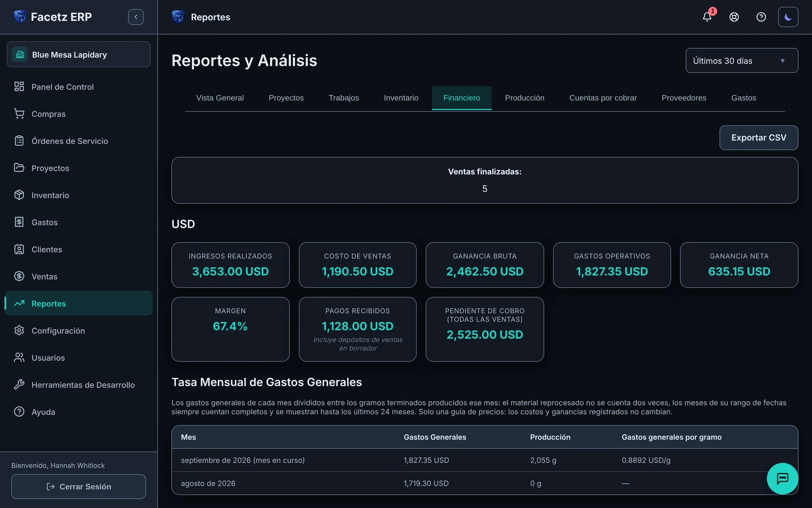Image resolution: width=812 pixels, height=508 pixels.
Task: Open Ayuda in the sidebar
Action: tap(78, 412)
